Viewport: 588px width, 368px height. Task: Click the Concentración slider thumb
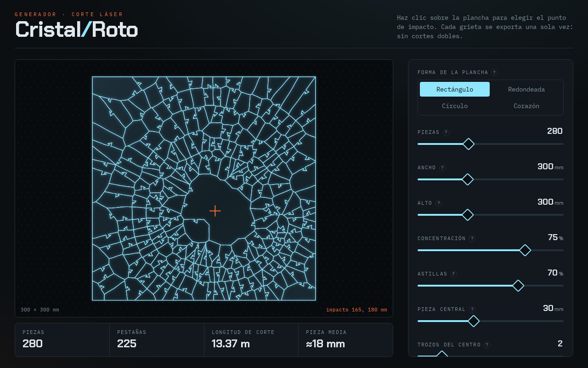click(525, 250)
